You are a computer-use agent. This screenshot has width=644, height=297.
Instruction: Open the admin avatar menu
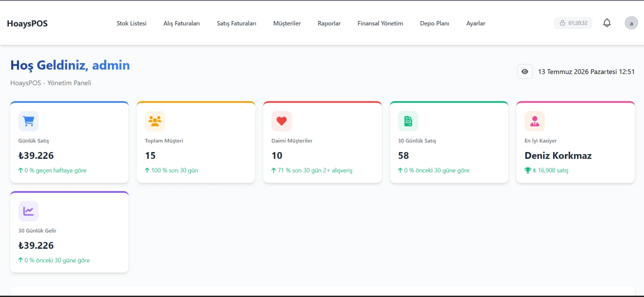(631, 23)
